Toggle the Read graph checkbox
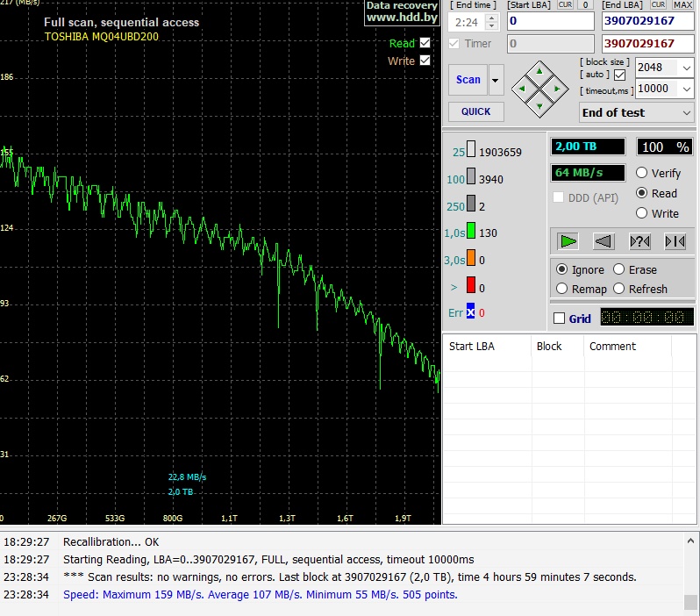The width and height of the screenshot is (700, 616). click(425, 43)
